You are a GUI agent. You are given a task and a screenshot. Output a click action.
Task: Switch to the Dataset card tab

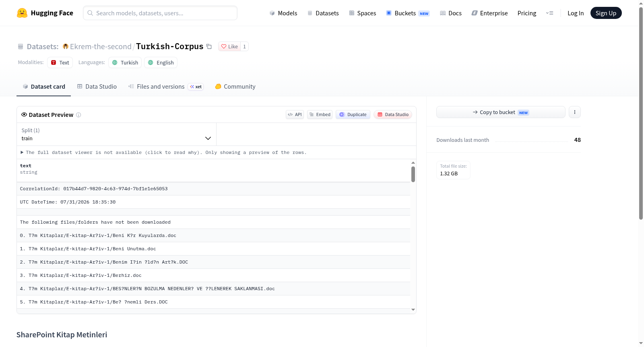[44, 86]
